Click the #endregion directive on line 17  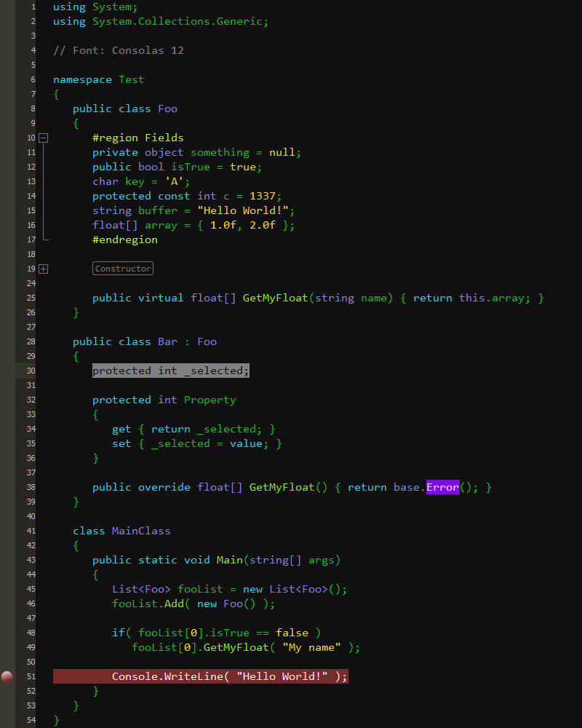click(x=125, y=239)
